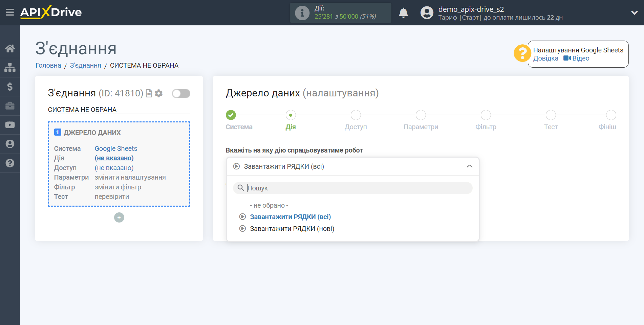Toggle the connection on/off switch

pos(181,93)
